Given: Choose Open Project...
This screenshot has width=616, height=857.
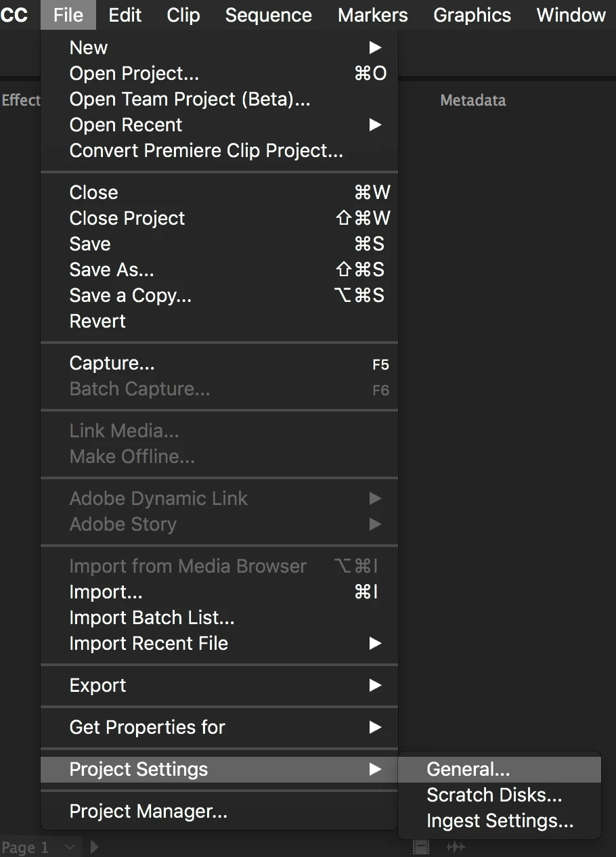Looking at the screenshot, I should [x=219, y=73].
